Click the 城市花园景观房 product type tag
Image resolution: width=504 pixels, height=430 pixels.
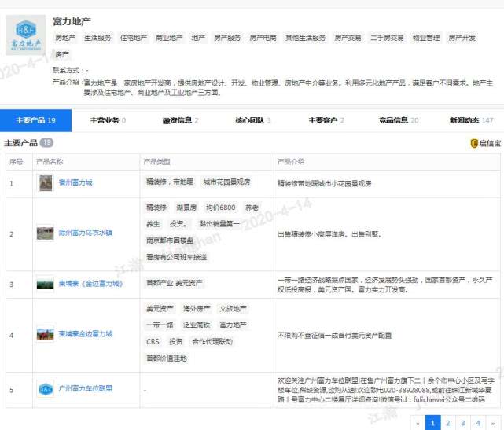pos(226,182)
